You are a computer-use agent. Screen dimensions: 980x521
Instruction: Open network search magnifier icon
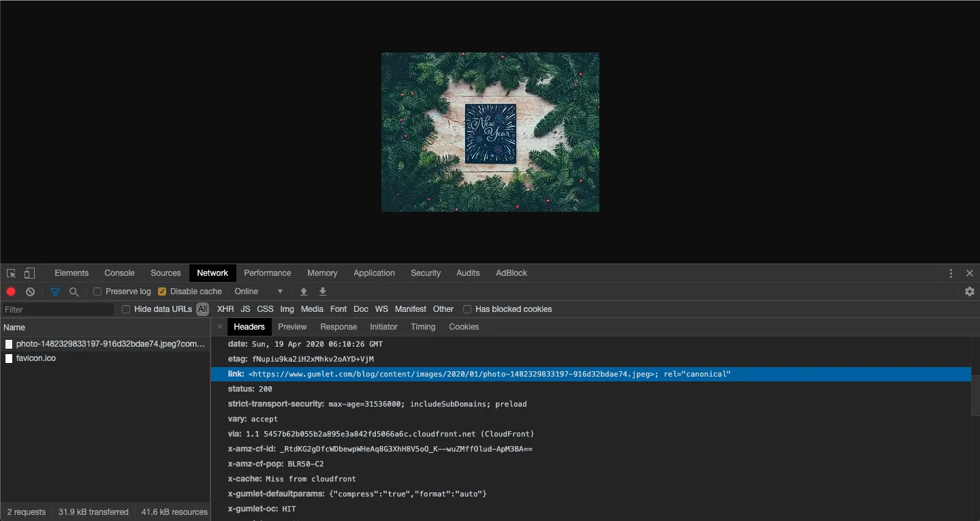74,291
